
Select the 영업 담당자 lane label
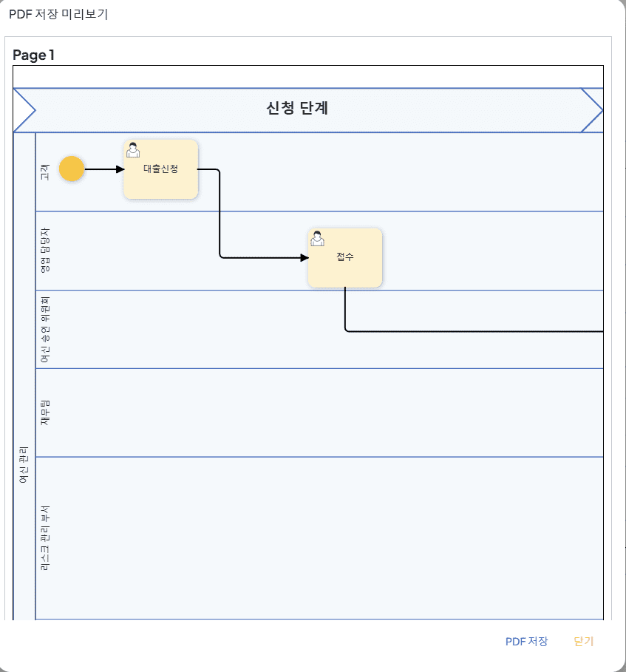44,251
